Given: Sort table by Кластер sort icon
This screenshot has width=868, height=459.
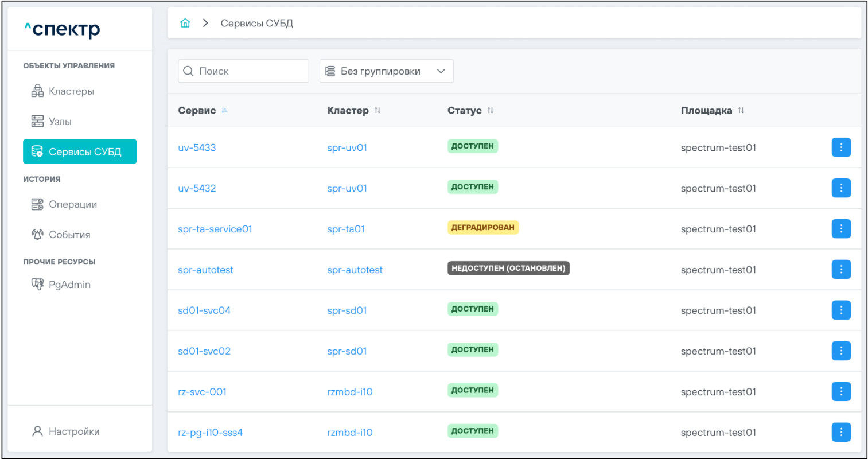Looking at the screenshot, I should click(x=377, y=111).
